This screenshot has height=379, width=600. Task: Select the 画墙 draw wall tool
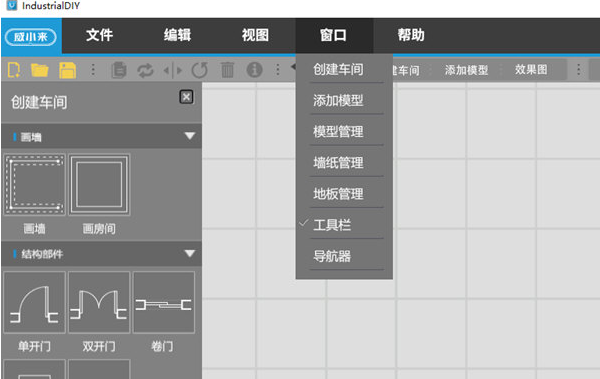click(x=34, y=185)
